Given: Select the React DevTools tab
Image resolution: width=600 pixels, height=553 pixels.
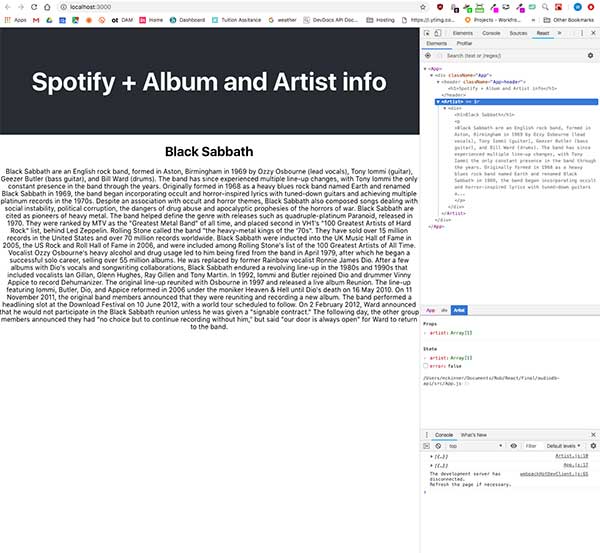Looking at the screenshot, I should [543, 33].
